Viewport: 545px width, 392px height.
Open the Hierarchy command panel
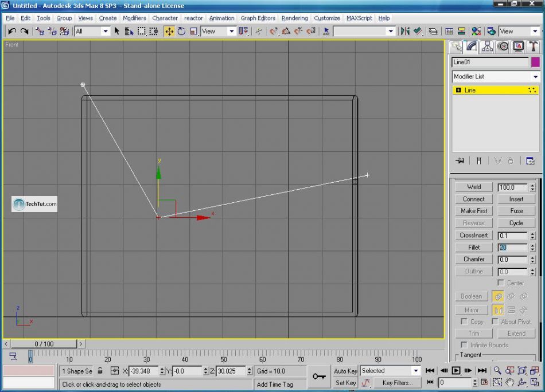tap(487, 47)
